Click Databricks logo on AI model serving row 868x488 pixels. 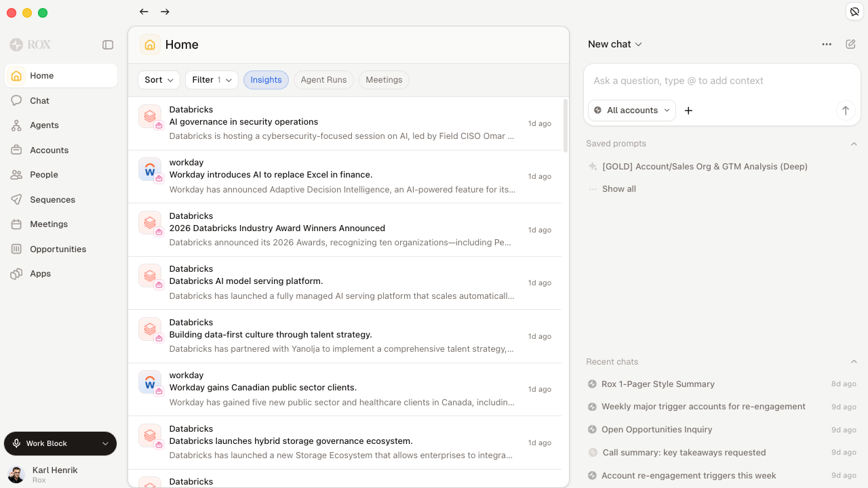(x=150, y=275)
